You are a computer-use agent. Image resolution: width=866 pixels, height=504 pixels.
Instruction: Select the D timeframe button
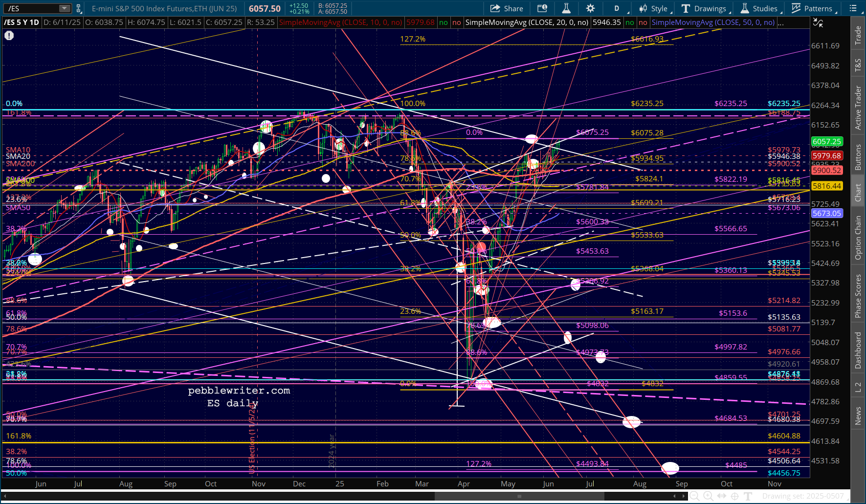[617, 8]
